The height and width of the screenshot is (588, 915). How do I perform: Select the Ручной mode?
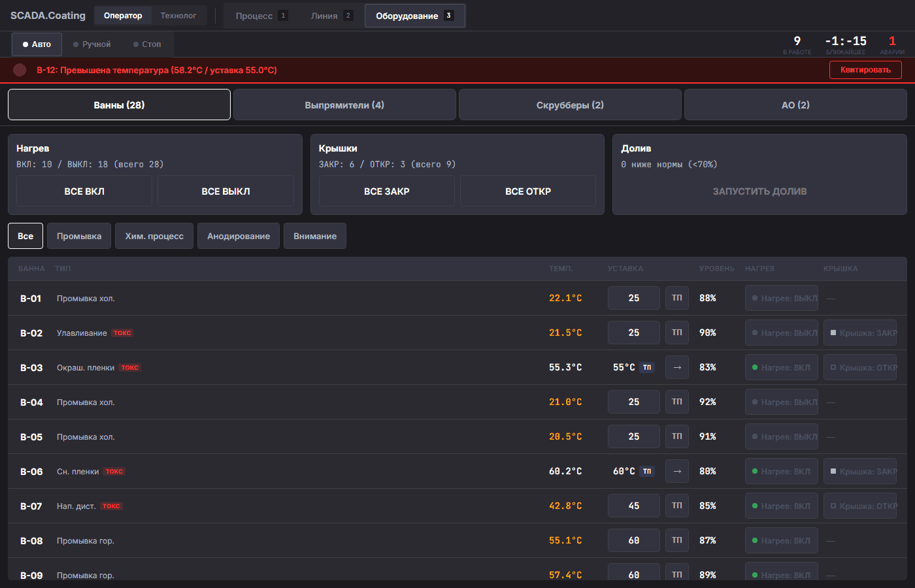92,44
